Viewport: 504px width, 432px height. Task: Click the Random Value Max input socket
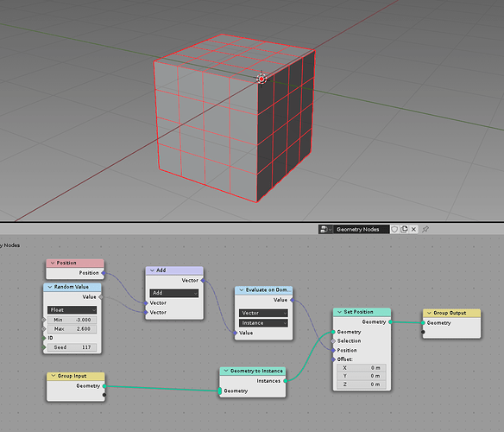coord(44,328)
